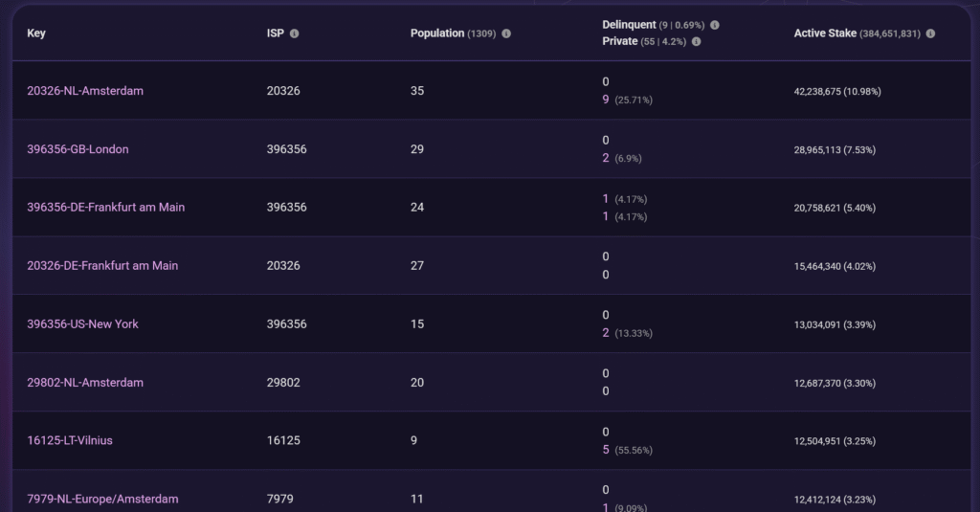Open the 29802-NL-Amsterdam key link
Image resolution: width=980 pixels, height=512 pixels.
(85, 383)
